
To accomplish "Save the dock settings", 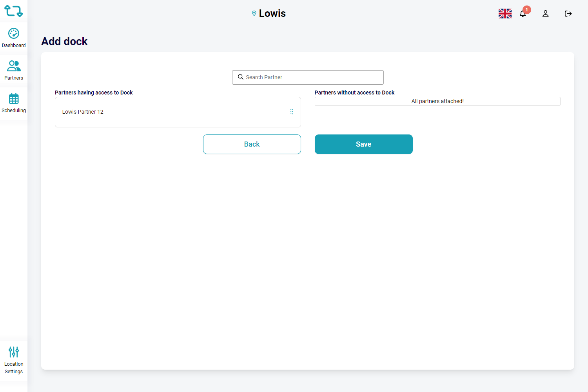I will pyautogui.click(x=363, y=144).
